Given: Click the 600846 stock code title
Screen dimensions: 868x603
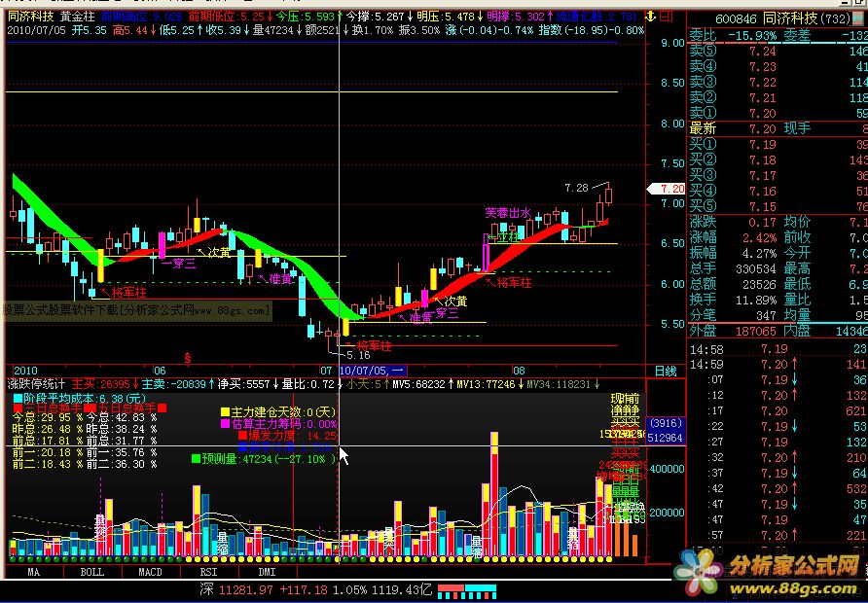Looking at the screenshot, I should click(736, 18).
